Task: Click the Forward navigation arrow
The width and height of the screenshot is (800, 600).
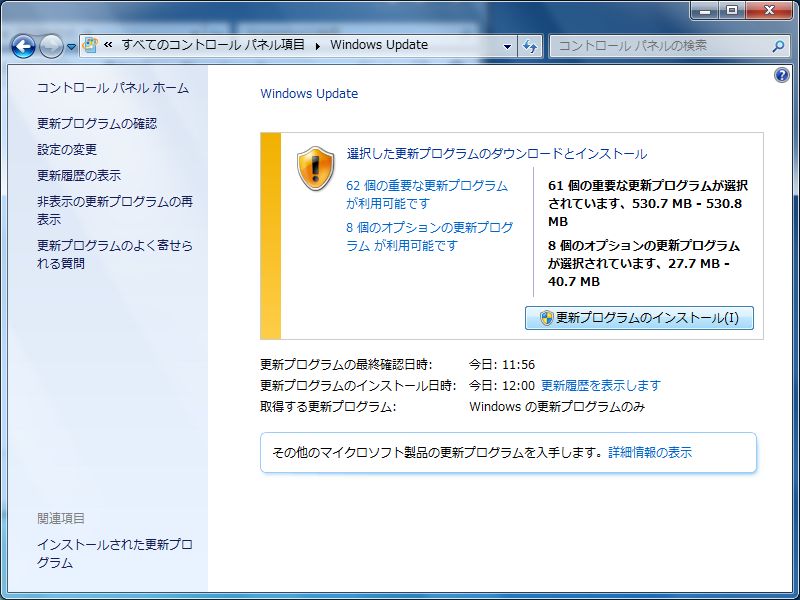Action: 51,46
